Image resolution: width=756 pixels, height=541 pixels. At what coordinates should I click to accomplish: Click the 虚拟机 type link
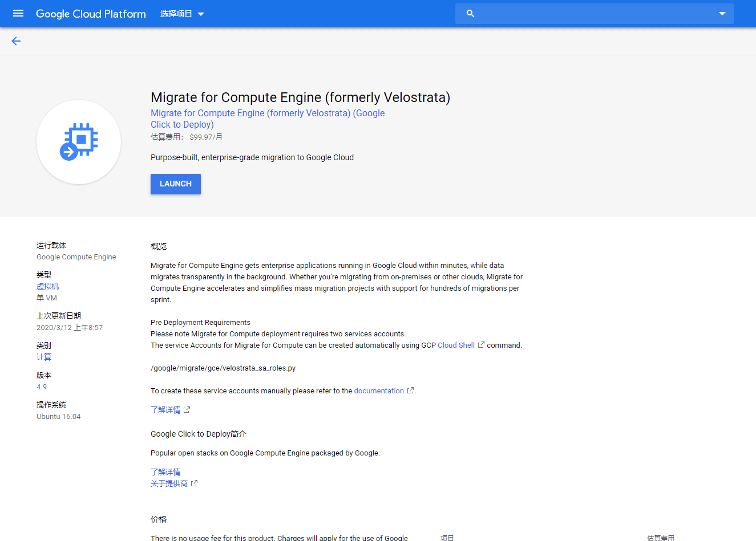point(47,286)
